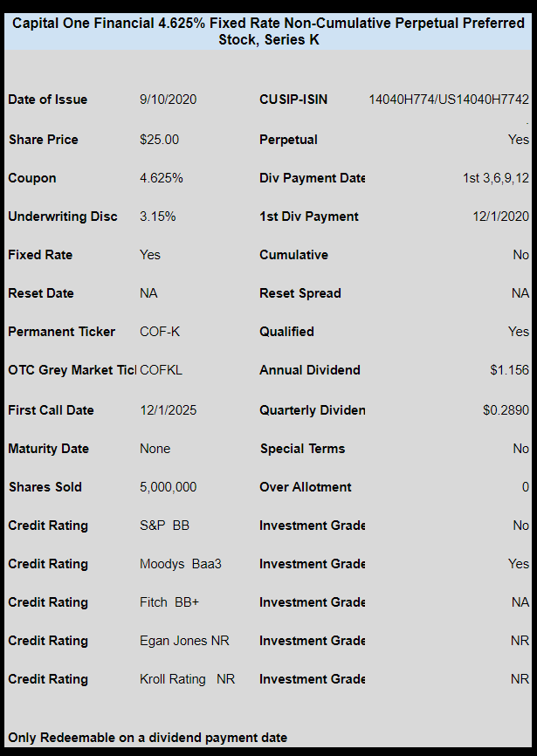This screenshot has width=537, height=756.
Task: Select the Kroll Rating NR cell
Action: point(188,679)
